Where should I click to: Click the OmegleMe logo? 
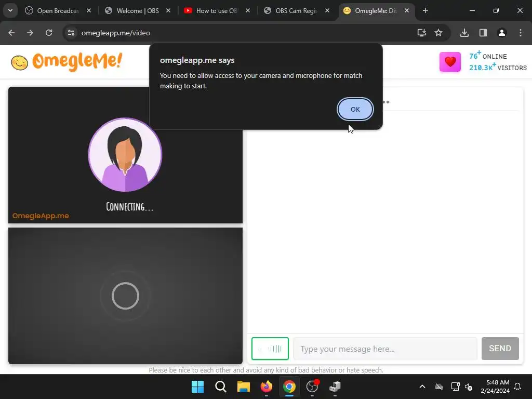66,62
